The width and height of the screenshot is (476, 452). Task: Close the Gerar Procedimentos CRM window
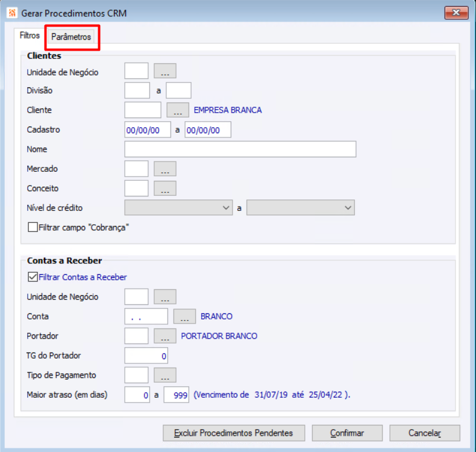pyautogui.click(x=456, y=13)
